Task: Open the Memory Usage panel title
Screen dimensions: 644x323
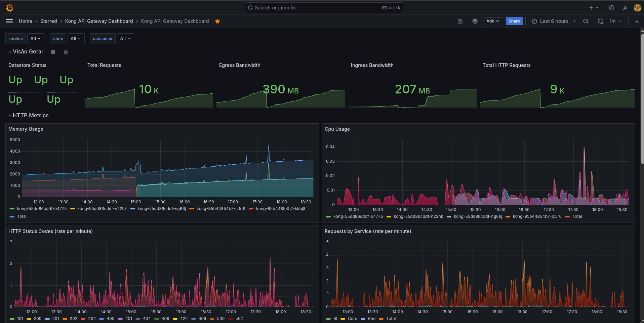Action: 26,129
